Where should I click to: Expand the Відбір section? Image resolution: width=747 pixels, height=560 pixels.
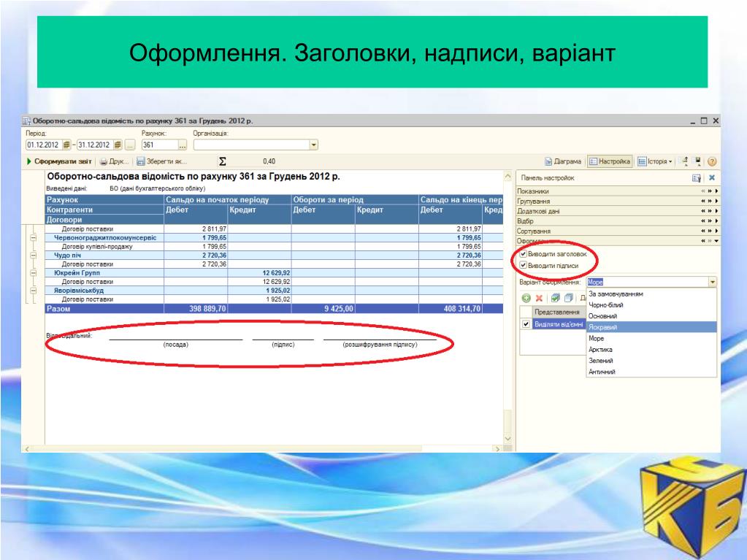716,221
